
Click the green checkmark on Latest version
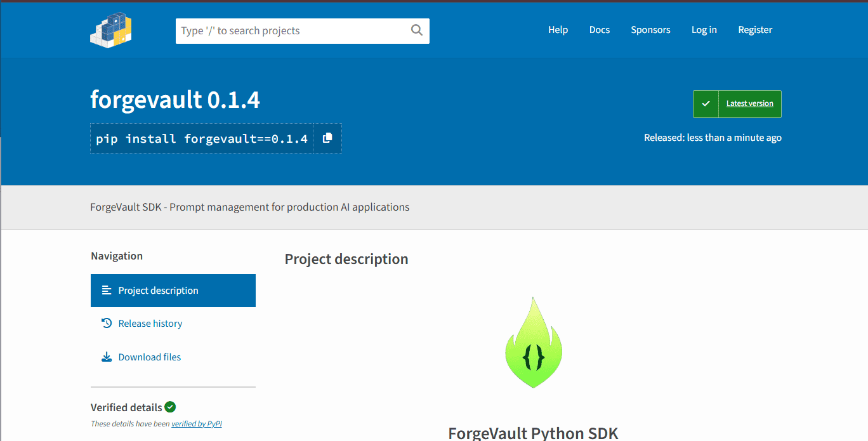[x=706, y=104]
